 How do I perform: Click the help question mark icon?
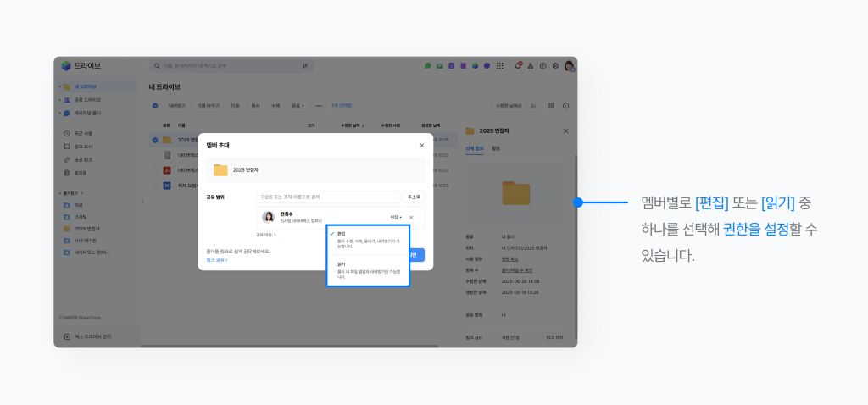(x=543, y=66)
